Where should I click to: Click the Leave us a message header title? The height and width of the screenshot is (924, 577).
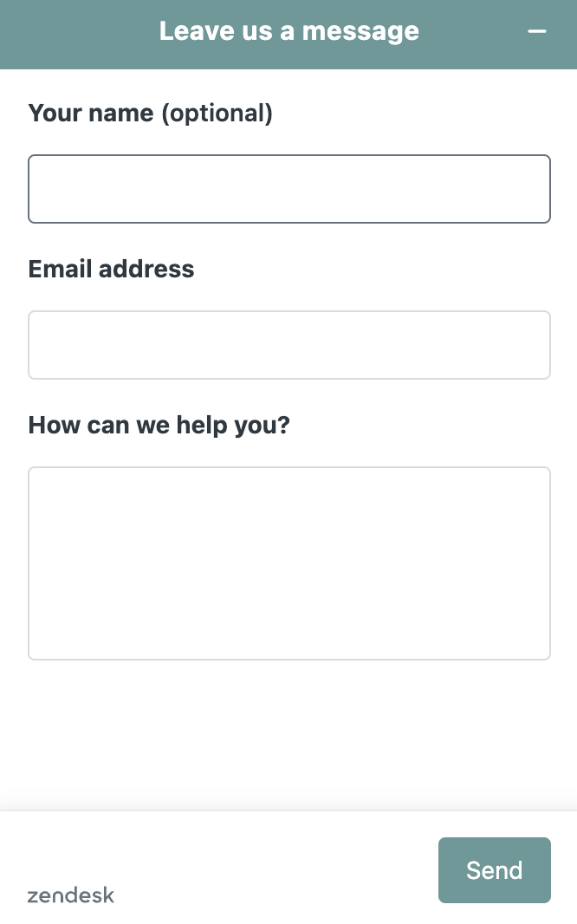point(289,31)
